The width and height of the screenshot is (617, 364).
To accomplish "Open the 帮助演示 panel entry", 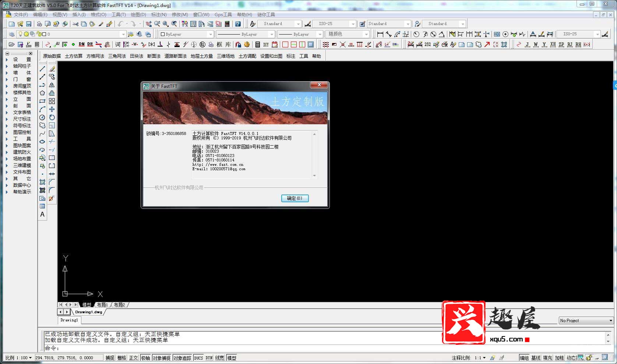I will (x=22, y=192).
